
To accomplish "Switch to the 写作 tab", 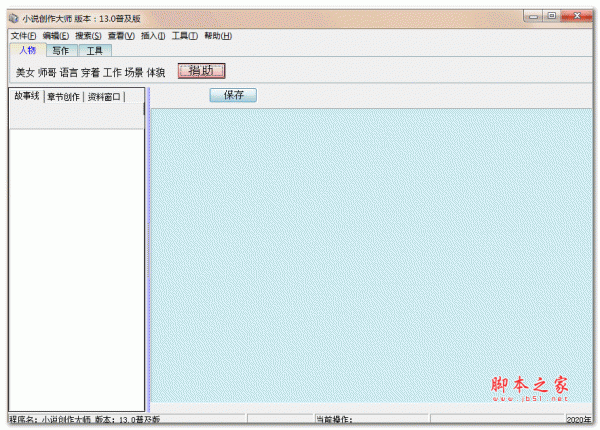I will tap(61, 50).
